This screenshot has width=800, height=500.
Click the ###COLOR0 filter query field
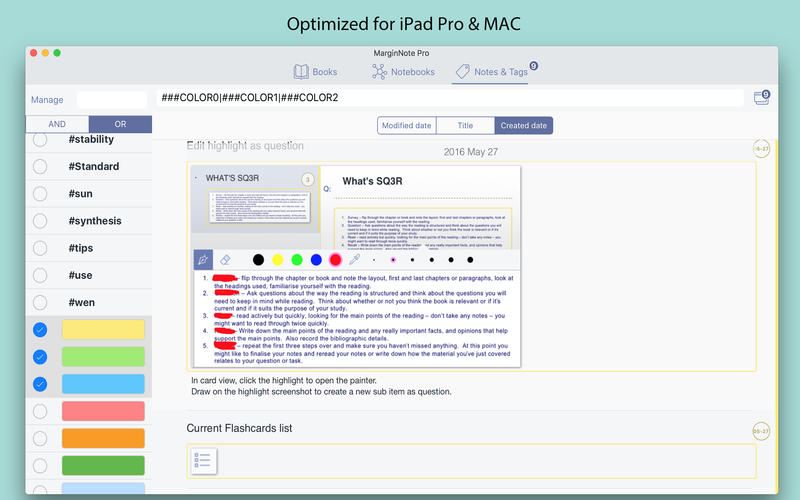(449, 97)
